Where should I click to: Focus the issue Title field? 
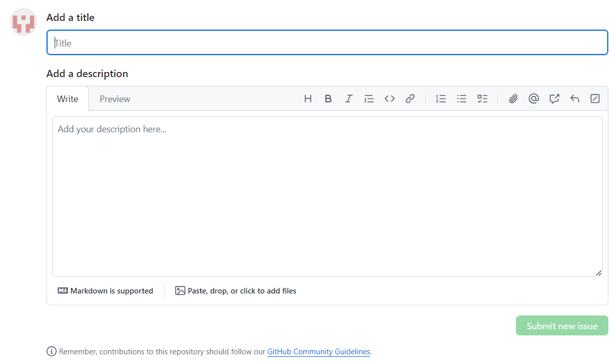coord(327,42)
